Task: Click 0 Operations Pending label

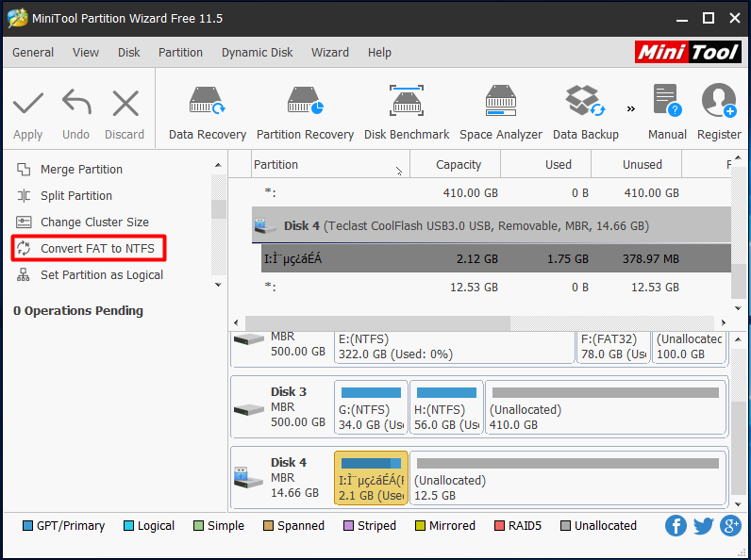Action: (x=78, y=310)
